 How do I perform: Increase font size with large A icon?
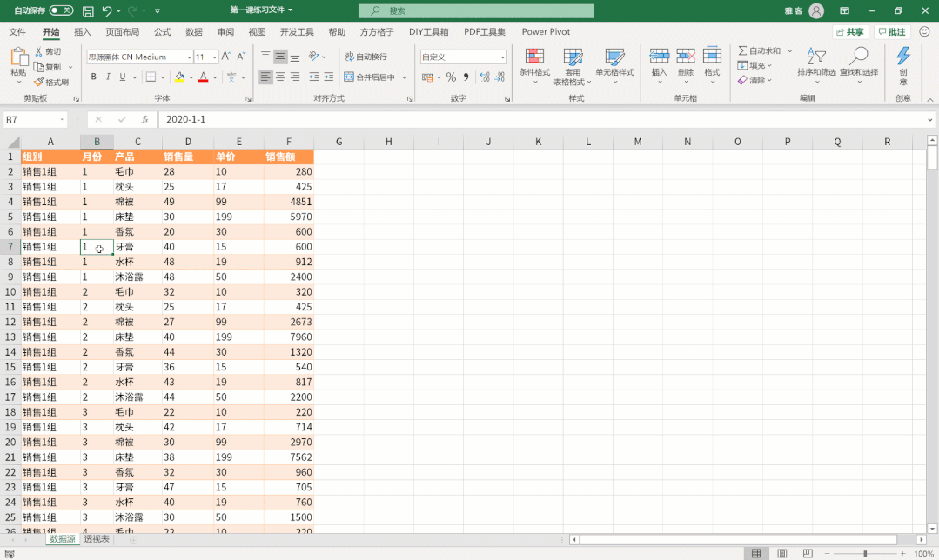pos(225,57)
